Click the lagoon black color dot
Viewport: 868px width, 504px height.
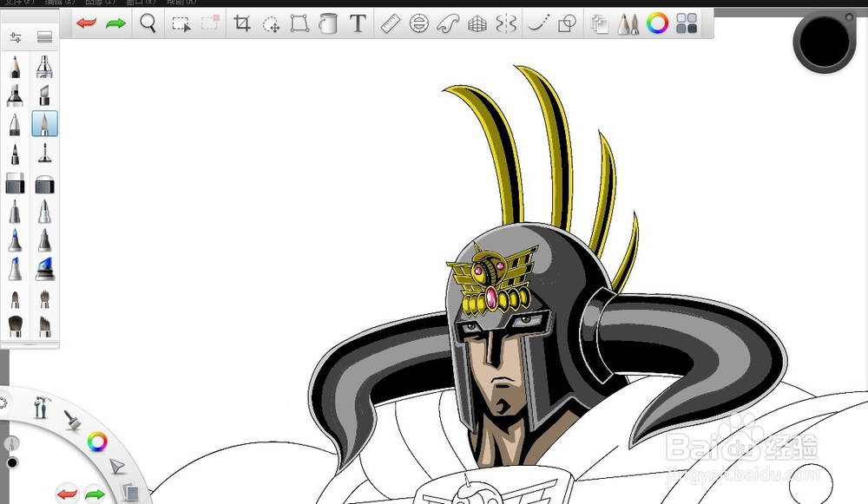12,462
